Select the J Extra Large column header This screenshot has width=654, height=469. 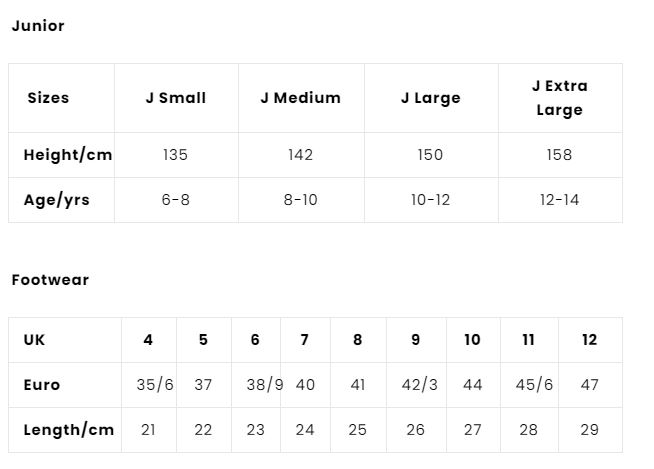click(x=559, y=98)
